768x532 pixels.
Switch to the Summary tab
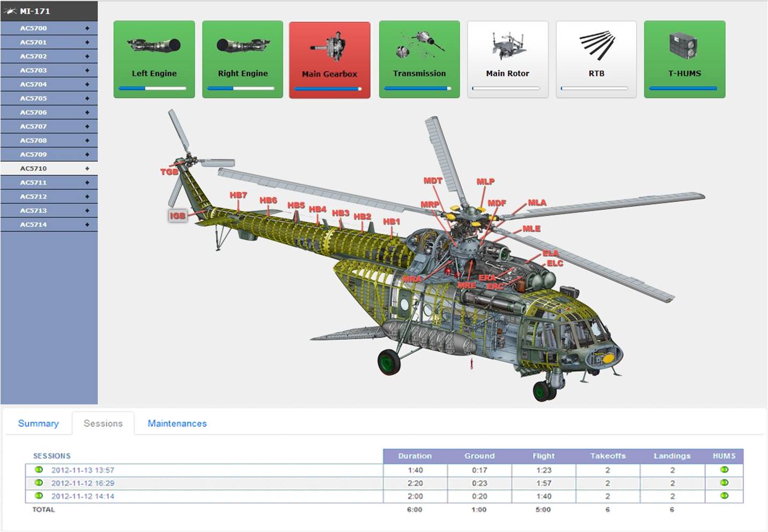[x=38, y=424]
